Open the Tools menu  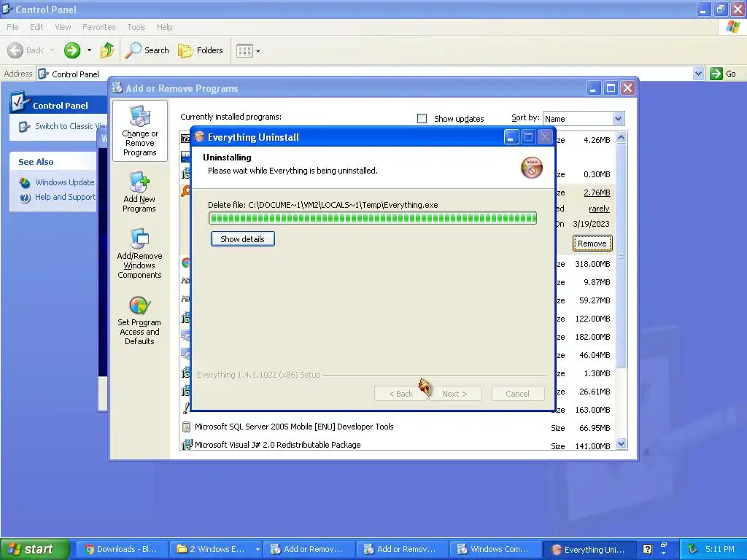[136, 27]
